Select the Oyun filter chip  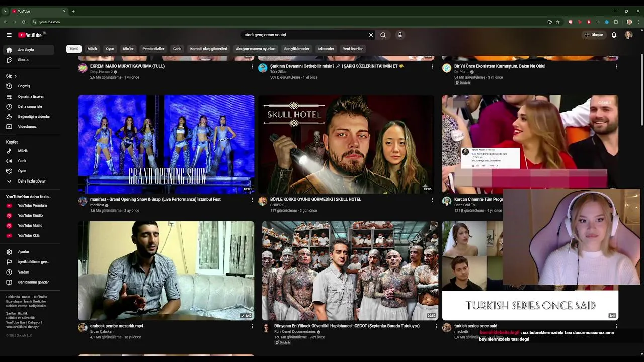[x=110, y=49]
